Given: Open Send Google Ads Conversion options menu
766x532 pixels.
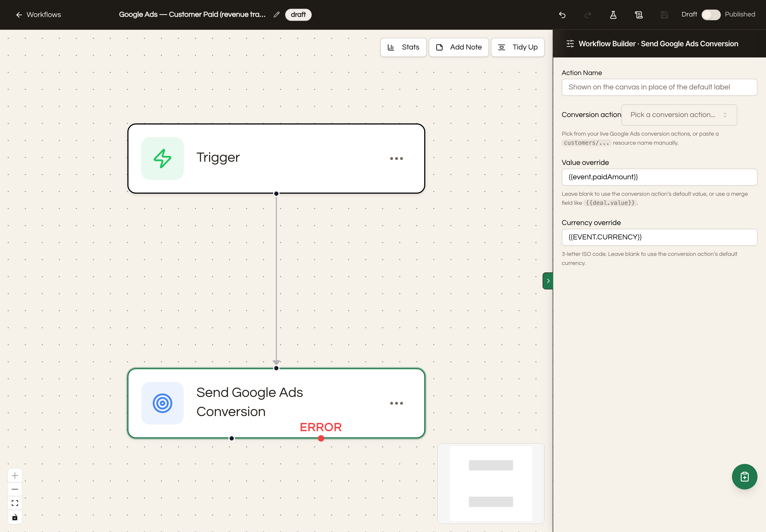Looking at the screenshot, I should (x=396, y=403).
